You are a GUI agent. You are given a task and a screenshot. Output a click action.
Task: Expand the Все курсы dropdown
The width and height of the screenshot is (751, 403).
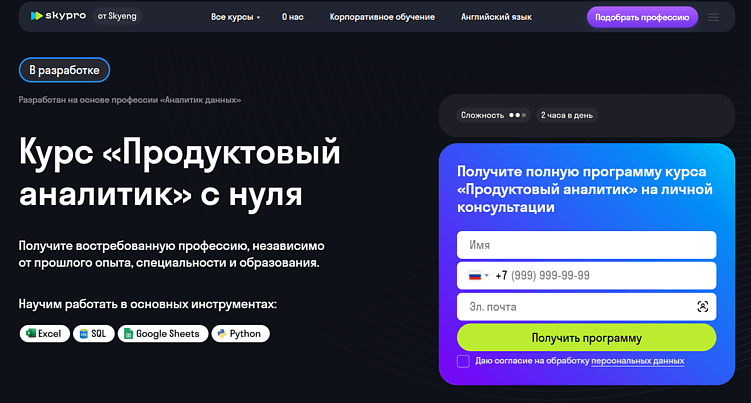(x=235, y=17)
